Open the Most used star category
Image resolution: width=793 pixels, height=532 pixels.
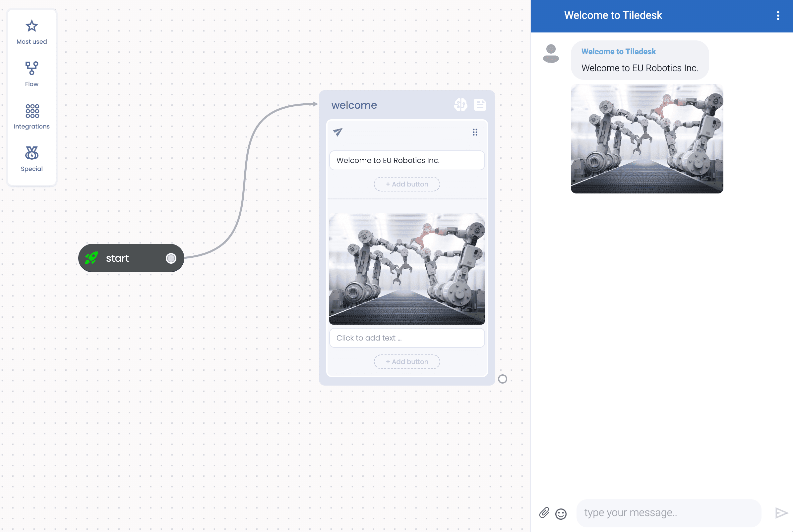(31, 32)
